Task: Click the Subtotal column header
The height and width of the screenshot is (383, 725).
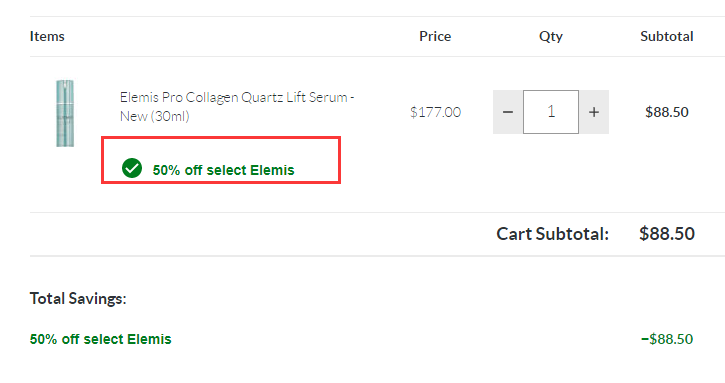Action: [667, 36]
